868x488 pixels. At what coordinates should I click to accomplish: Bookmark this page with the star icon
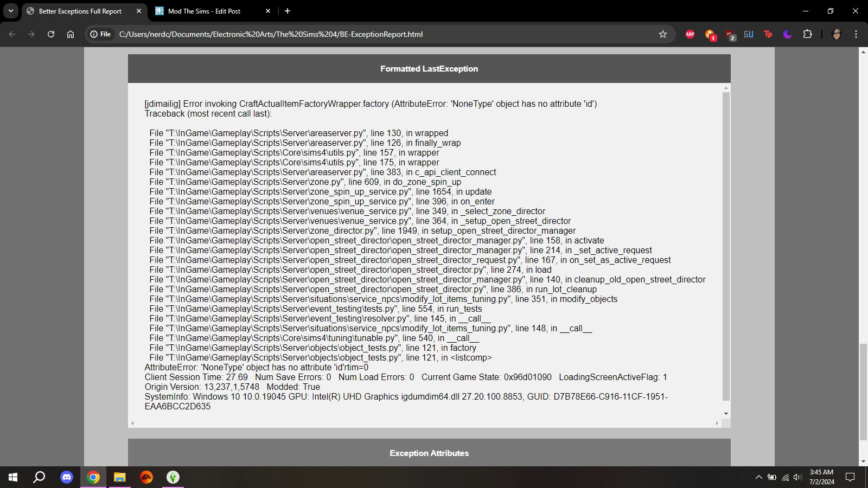point(662,34)
